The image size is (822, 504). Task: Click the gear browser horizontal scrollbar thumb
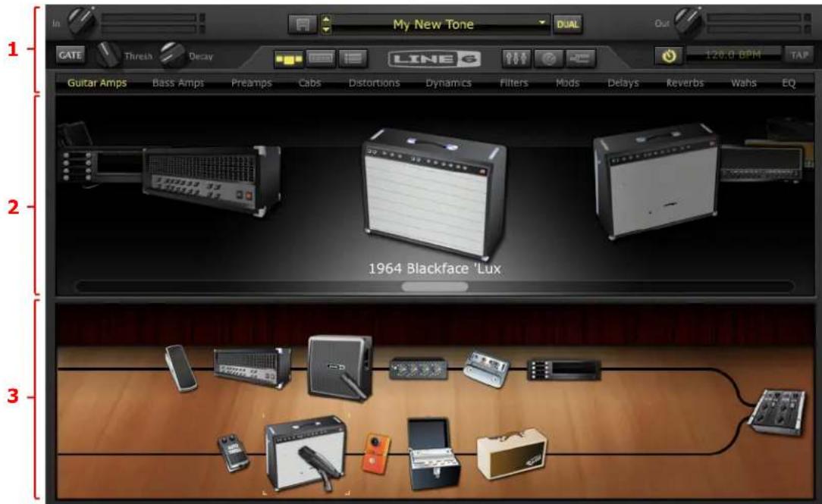[435, 286]
